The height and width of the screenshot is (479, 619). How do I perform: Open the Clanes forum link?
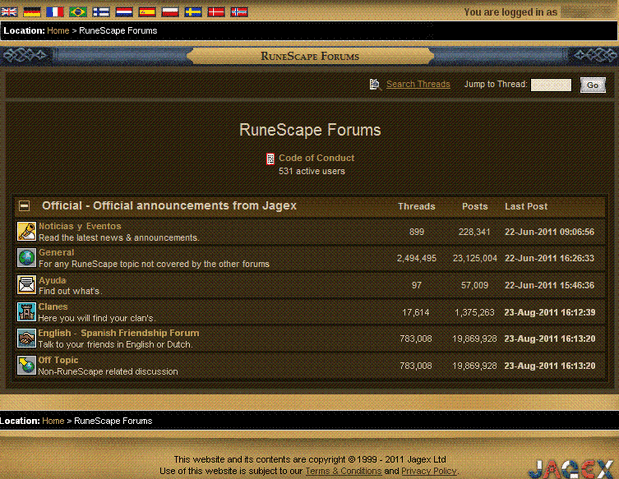[x=53, y=307]
